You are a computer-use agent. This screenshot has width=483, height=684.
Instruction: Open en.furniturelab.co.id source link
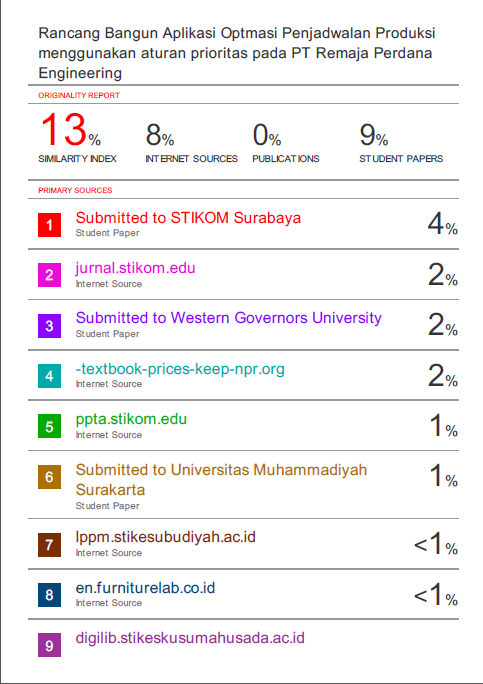tap(145, 588)
